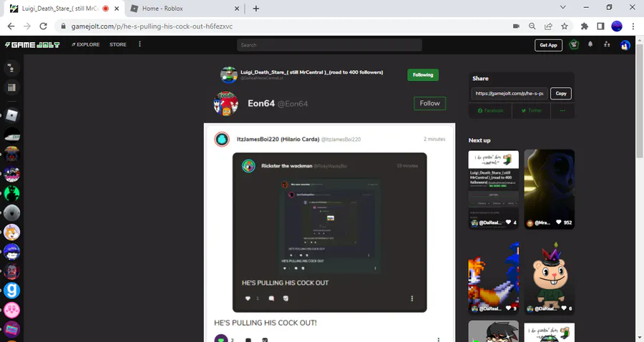Copy the share link

tap(561, 94)
